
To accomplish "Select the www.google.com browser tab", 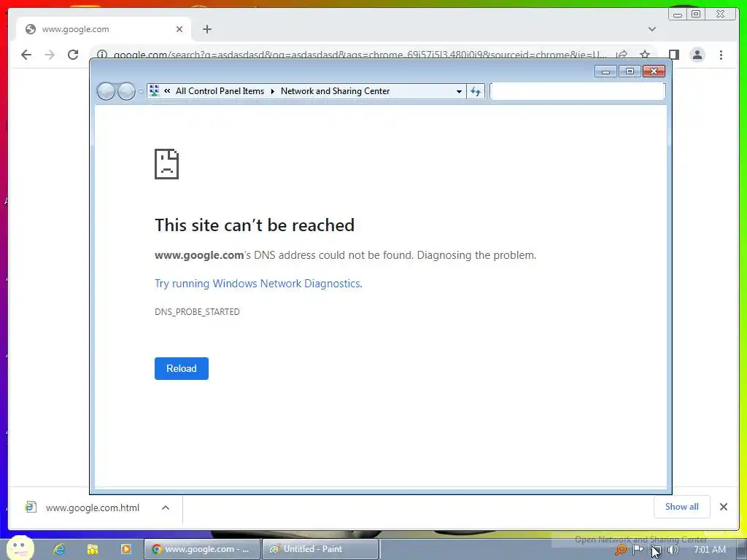I will coord(104,29).
